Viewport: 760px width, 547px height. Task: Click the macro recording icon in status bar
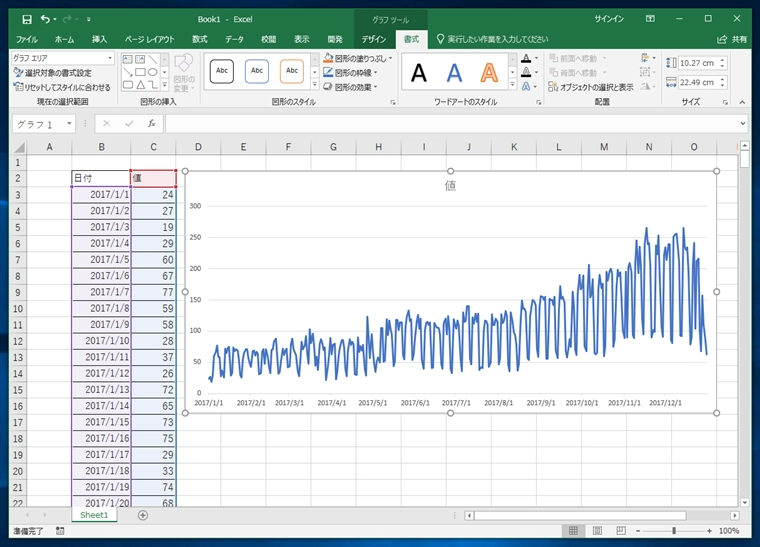(61, 531)
